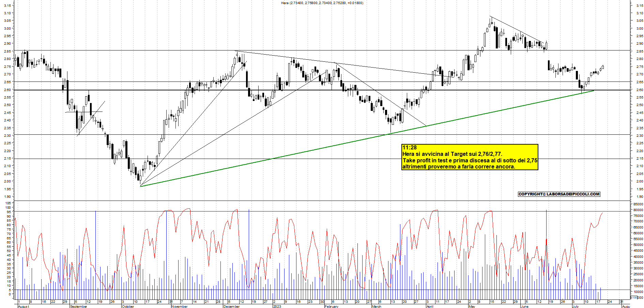
Task: Select the November label on time axis
Action: point(180,306)
